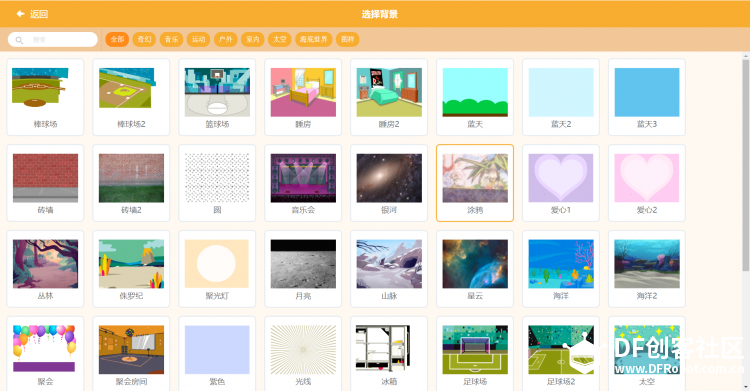Click the search magnifier icon
Viewport: 750px width, 391px height.
pos(19,40)
